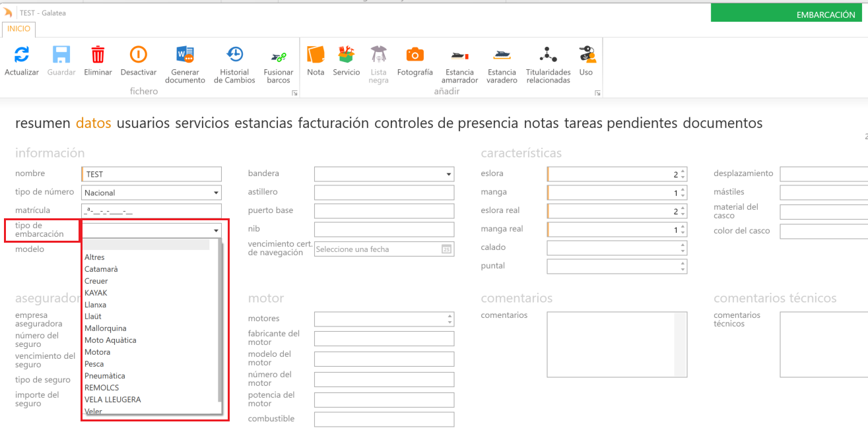Click the Eliminar trash icon

(98, 55)
